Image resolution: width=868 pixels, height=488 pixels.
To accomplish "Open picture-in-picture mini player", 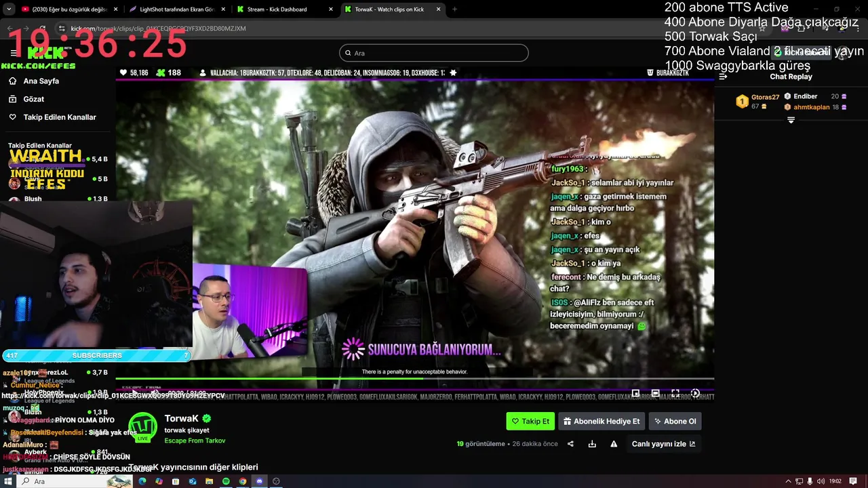I will pyautogui.click(x=635, y=393).
